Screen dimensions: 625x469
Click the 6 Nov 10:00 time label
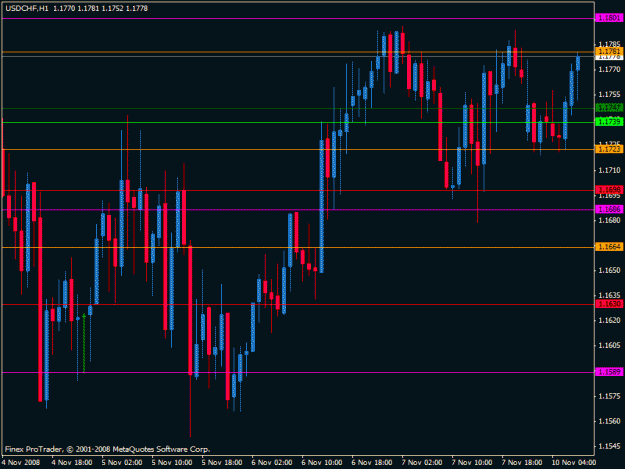(322, 463)
